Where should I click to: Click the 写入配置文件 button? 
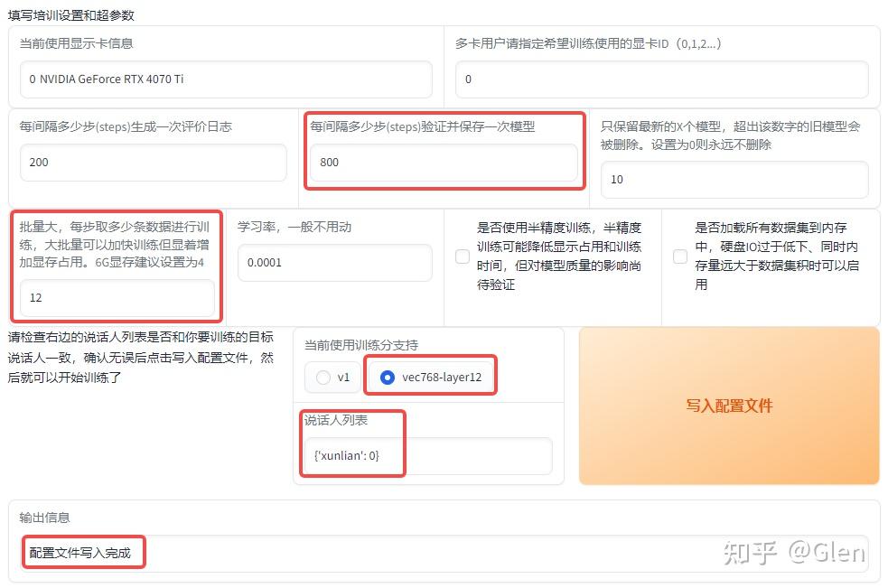(x=729, y=406)
